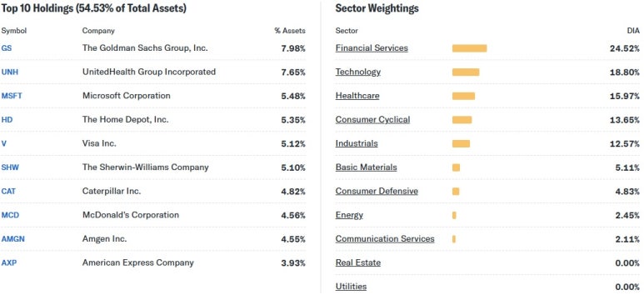Open the Financial Services sector link
This screenshot has height=300, width=644.
(x=372, y=48)
